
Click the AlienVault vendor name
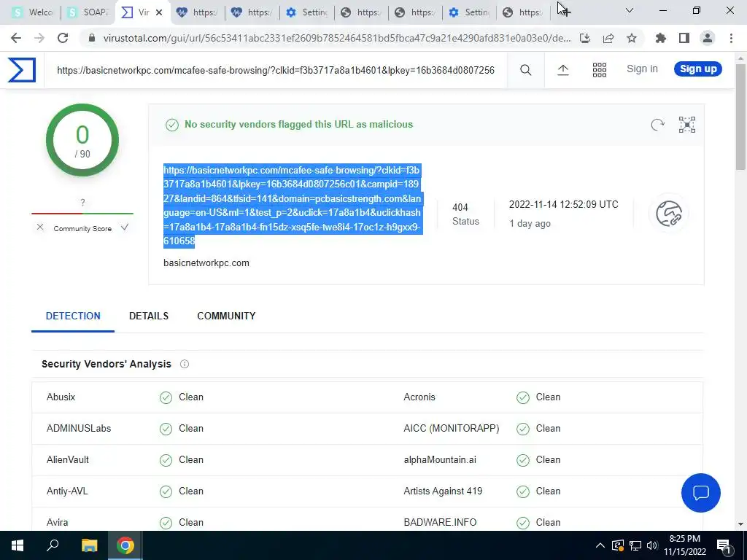tap(68, 460)
